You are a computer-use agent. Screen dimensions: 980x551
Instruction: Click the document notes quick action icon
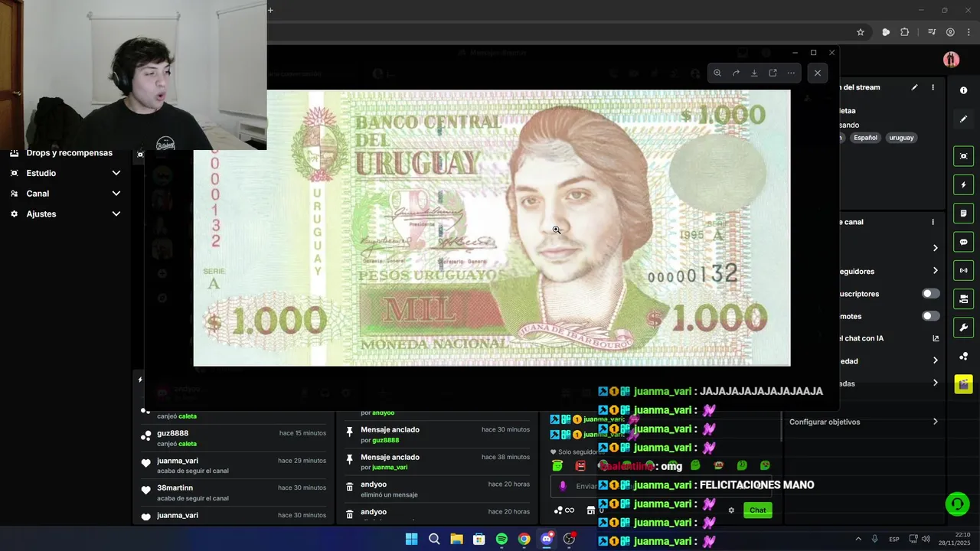tap(963, 213)
